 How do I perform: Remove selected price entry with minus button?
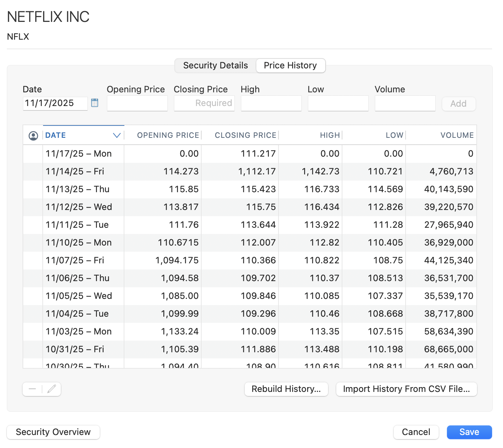(32, 389)
